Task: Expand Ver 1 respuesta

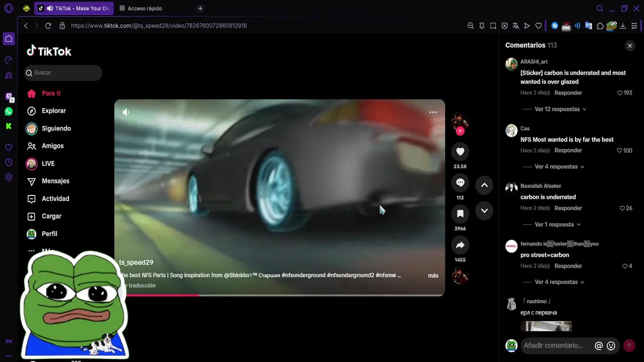Action: click(x=557, y=224)
